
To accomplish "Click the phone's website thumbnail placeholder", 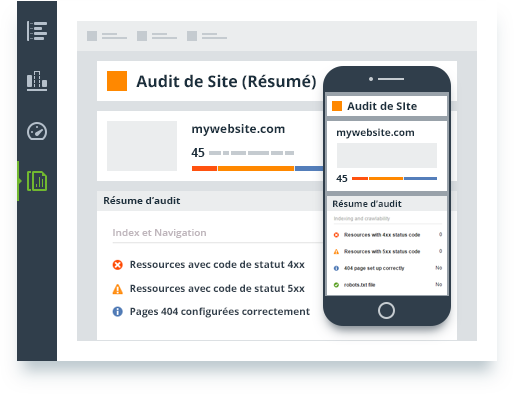I will tap(387, 155).
